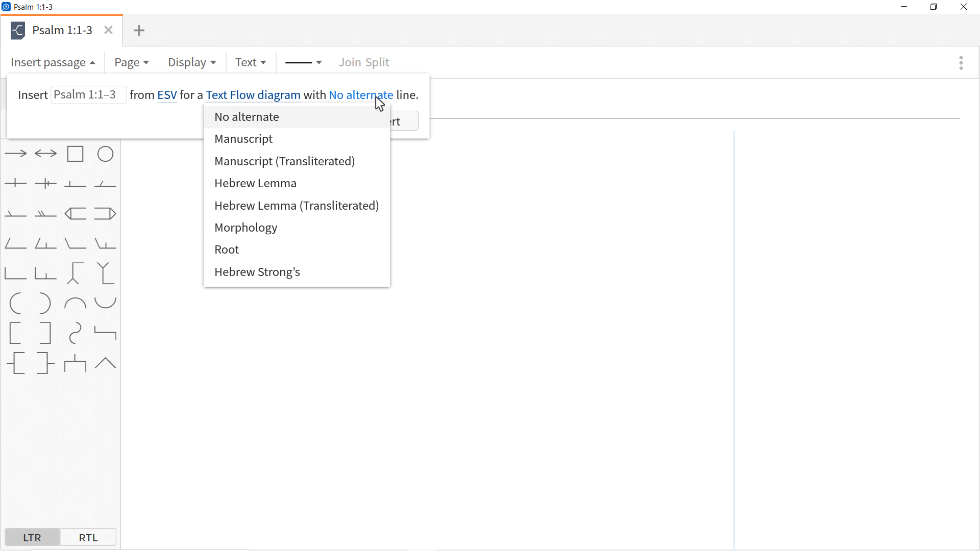Switch direction to RTL
The width and height of the screenshot is (980, 551).
click(x=88, y=538)
